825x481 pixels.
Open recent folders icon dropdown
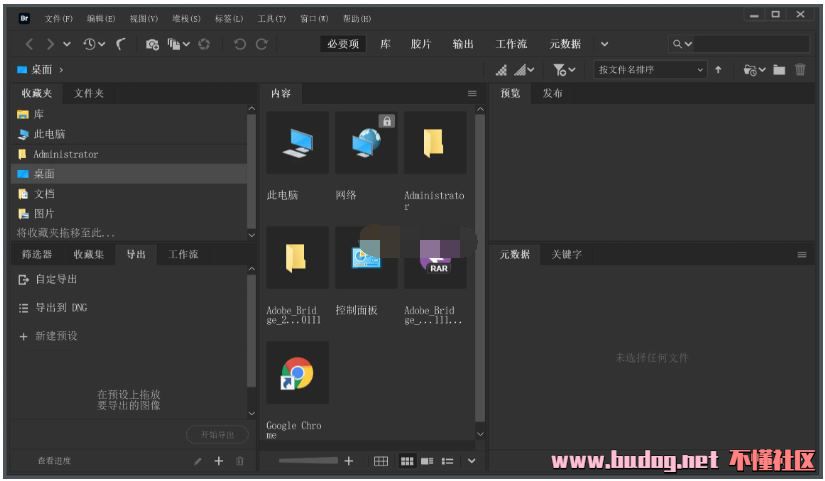(x=754, y=69)
